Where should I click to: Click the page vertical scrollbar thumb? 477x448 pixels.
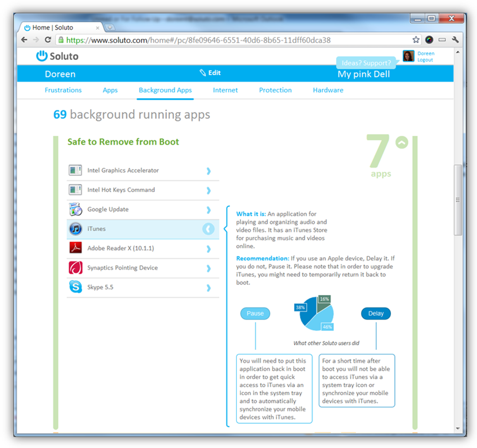[x=457, y=199]
